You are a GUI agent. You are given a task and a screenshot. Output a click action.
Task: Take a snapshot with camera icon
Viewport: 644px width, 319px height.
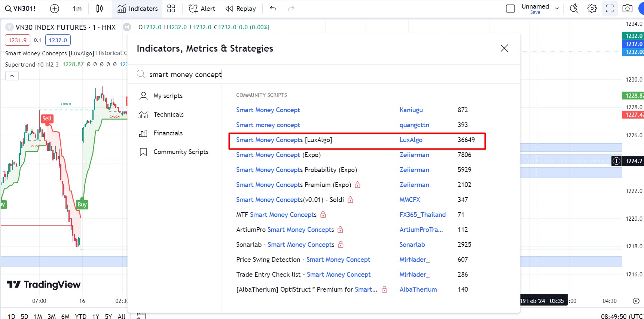(627, 9)
